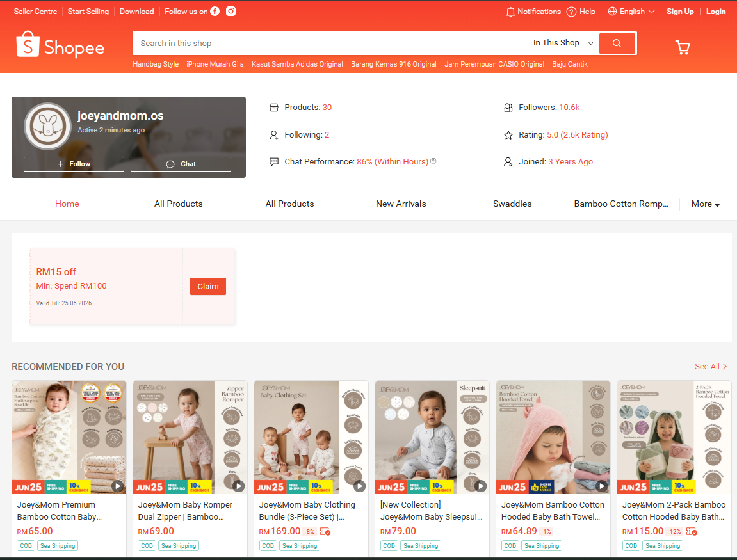Click the Handbag Style search suggestion
This screenshot has height=560, width=737.
156,64
